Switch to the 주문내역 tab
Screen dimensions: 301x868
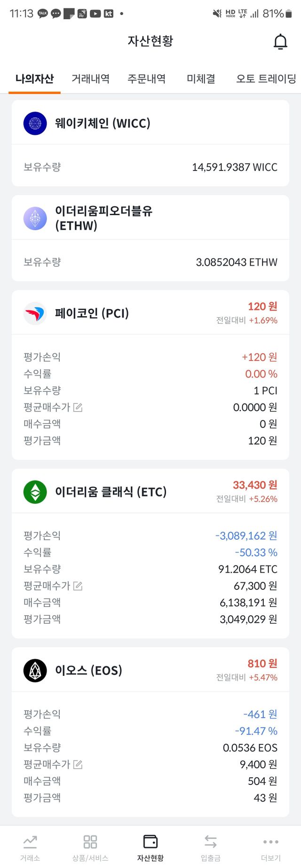click(x=146, y=78)
